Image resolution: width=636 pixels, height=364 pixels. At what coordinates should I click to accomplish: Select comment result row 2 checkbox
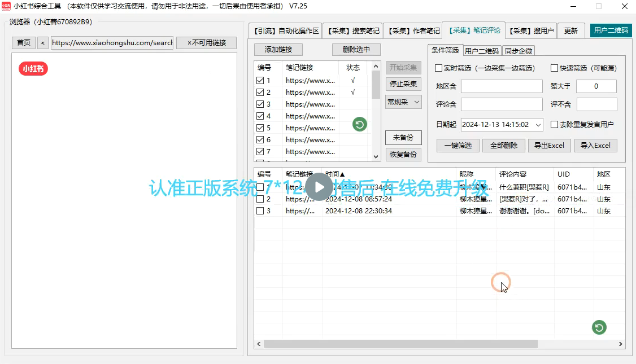pos(260,199)
